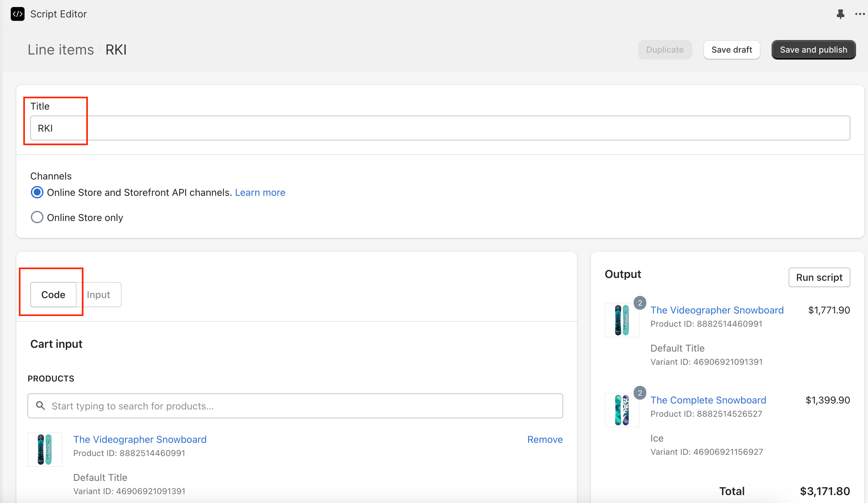Select Online Store only radio option
Screen dimensions: 868x503
pyautogui.click(x=37, y=217)
